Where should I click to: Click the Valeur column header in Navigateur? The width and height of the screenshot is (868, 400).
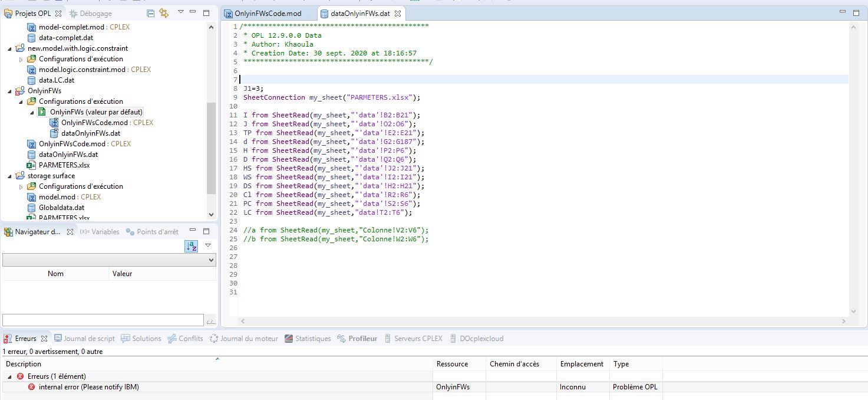(163, 274)
